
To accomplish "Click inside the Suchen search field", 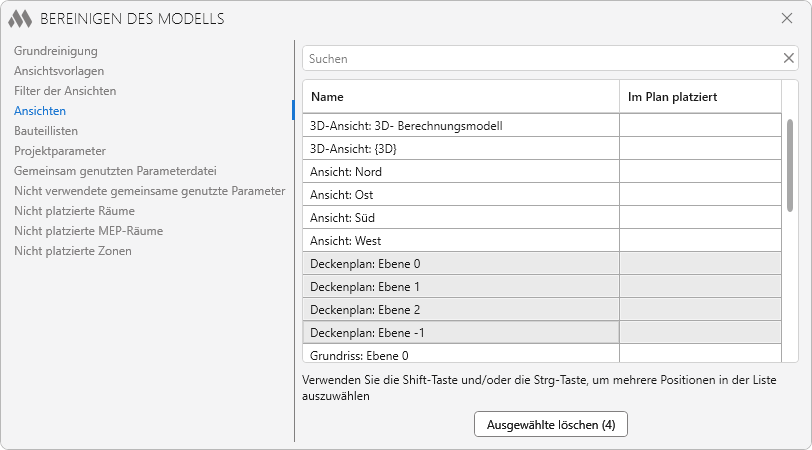I will coord(540,58).
